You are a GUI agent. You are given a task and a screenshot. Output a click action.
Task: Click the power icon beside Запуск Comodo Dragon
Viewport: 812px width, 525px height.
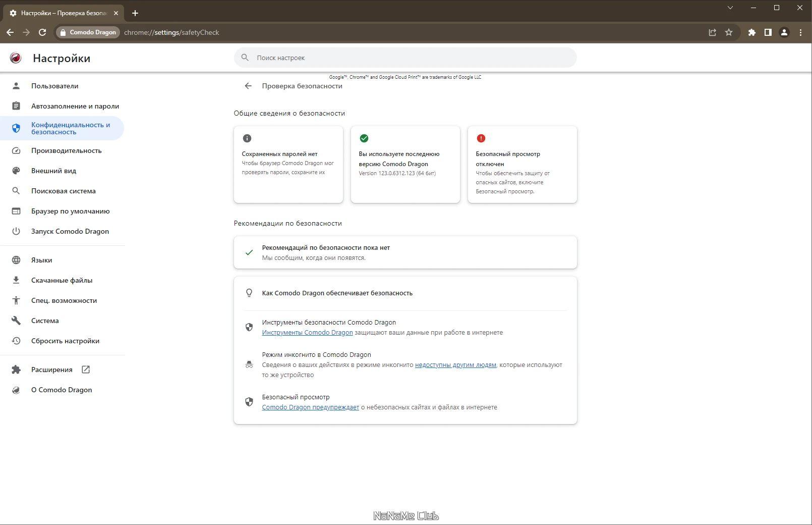coord(16,231)
